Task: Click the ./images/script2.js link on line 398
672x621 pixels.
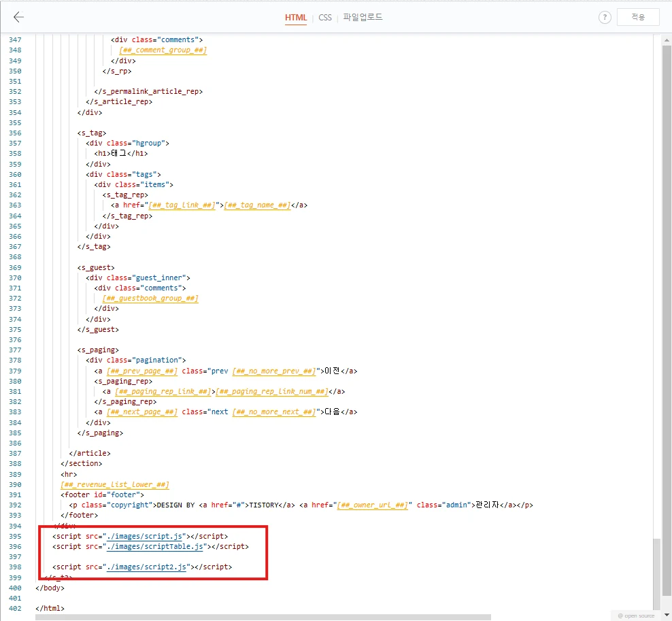Action: (x=146, y=567)
